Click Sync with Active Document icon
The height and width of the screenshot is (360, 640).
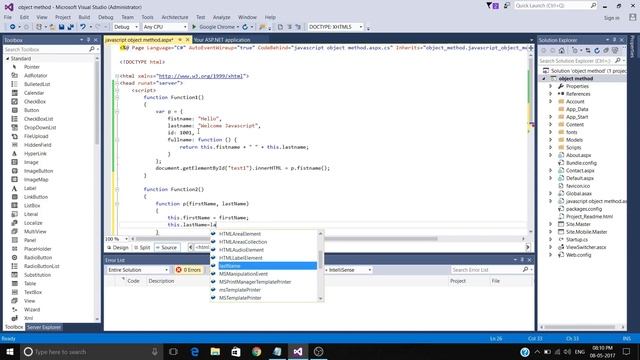point(588,51)
